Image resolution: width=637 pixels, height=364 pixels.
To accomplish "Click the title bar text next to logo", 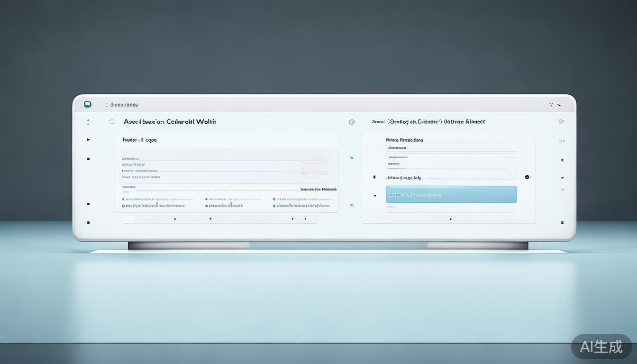I will (x=124, y=105).
